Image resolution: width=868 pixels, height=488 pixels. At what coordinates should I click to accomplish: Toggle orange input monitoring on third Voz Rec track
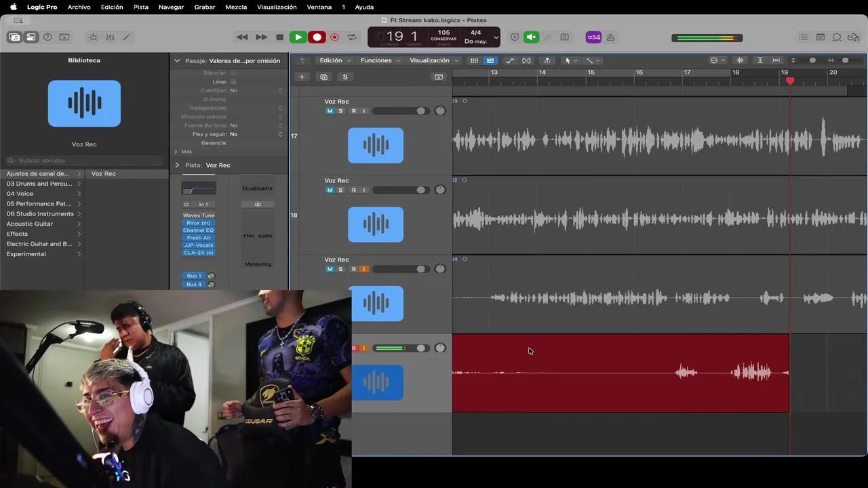363,269
